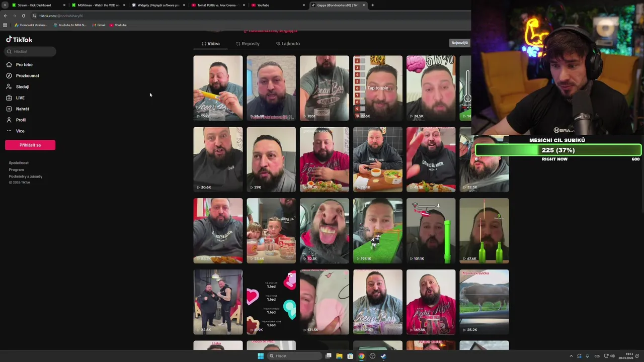Open video with 101.1K views

[x=431, y=231]
